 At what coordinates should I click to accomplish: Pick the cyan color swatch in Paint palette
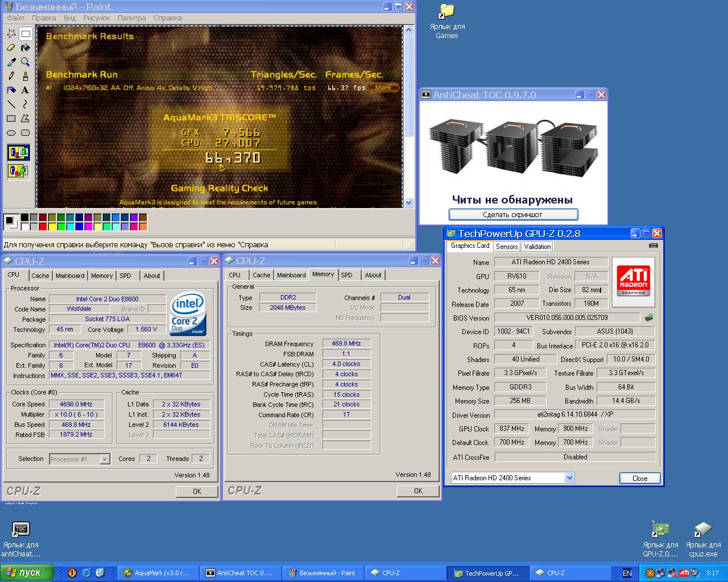coord(71,227)
